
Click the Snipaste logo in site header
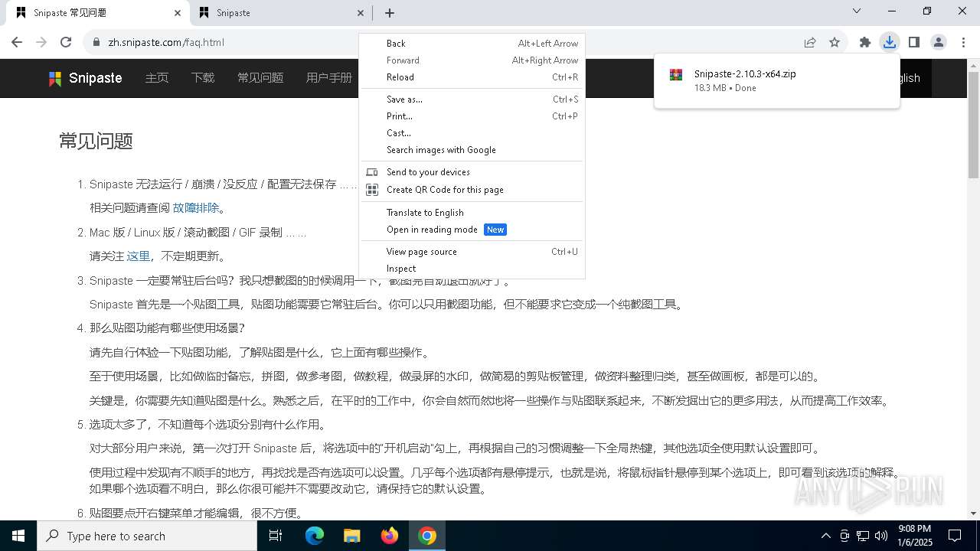point(85,78)
